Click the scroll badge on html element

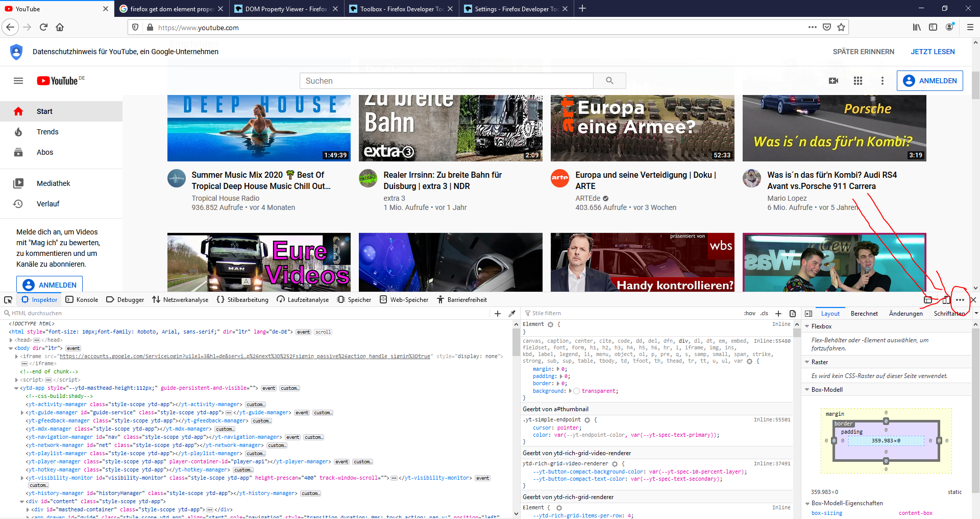[x=323, y=332]
